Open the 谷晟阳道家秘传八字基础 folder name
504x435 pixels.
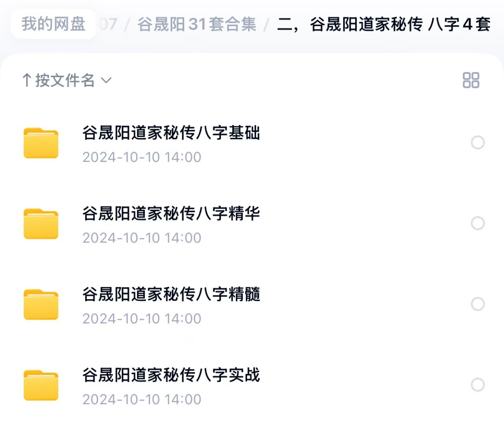coord(171,133)
